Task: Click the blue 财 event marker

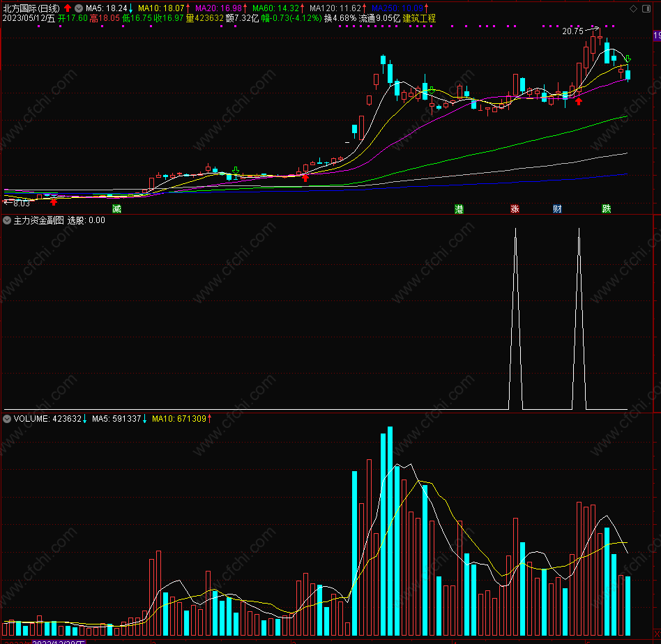Action: coord(557,208)
